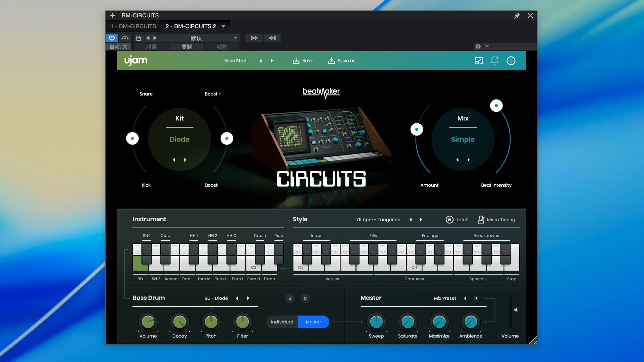Screen dimensions: 644x362
Task: Open the info icon
Action: pos(511,61)
